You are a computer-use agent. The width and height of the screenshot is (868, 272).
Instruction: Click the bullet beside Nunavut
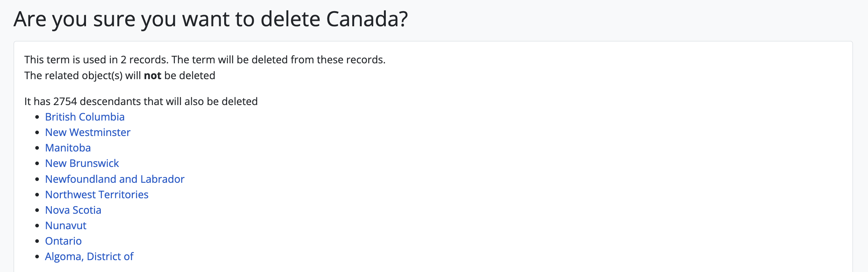click(37, 226)
